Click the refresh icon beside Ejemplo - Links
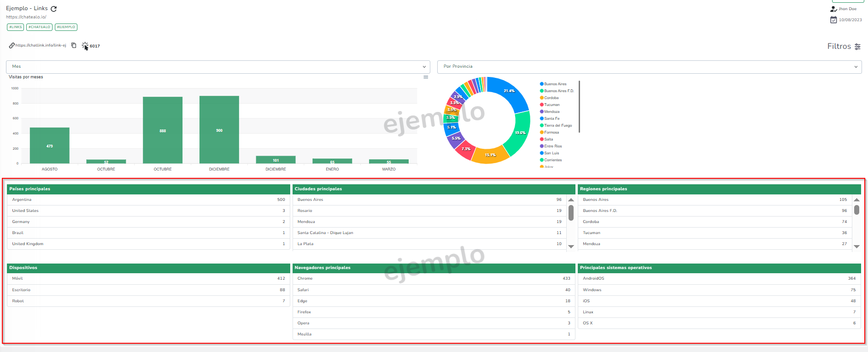This screenshot has height=352, width=868. point(53,9)
